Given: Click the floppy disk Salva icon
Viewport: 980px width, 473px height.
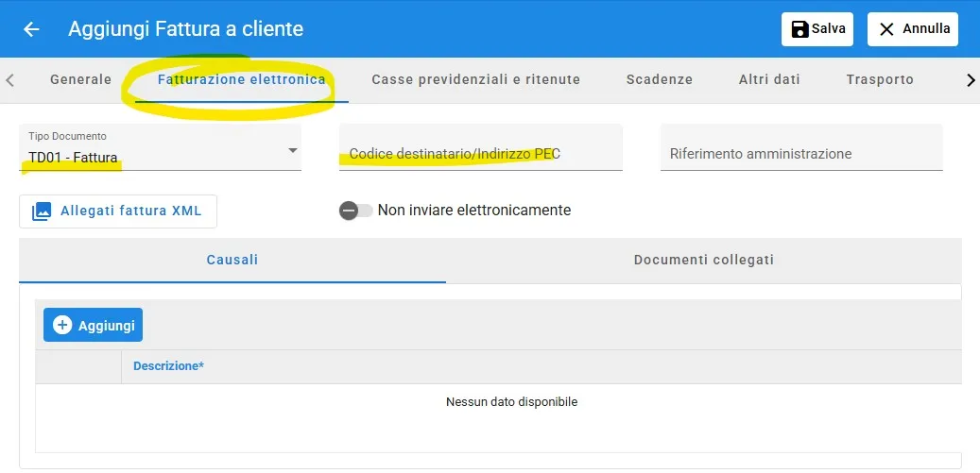Looking at the screenshot, I should coord(799,29).
